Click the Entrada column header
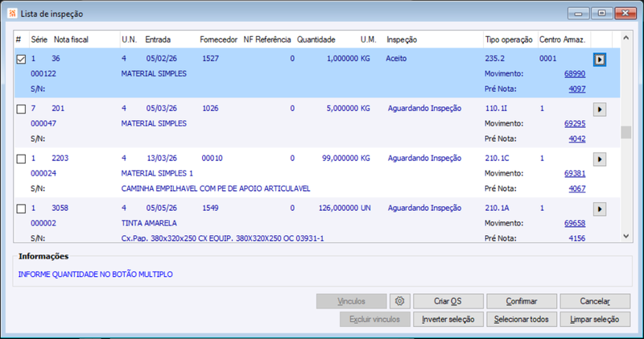644x339 pixels. (158, 39)
